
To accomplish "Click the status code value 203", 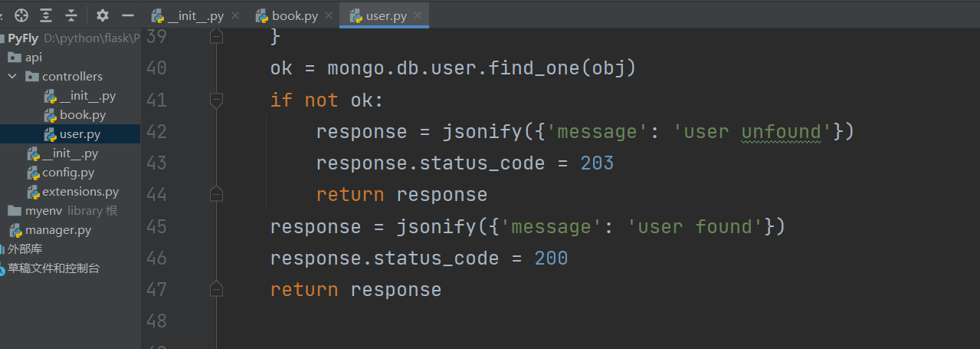I will (597, 163).
